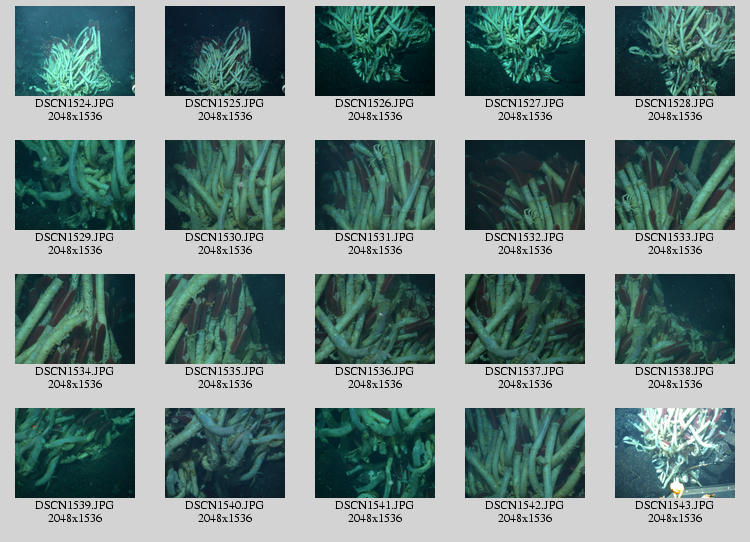Open the DSCN1527.JPG thumbnail image
Screen dimensions: 750x542
pyautogui.click(x=525, y=51)
